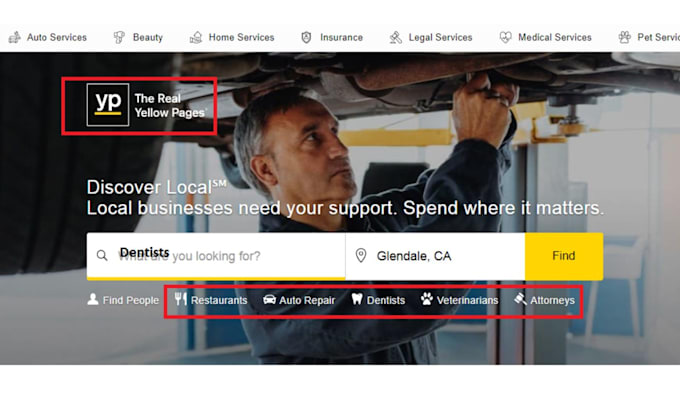Image resolution: width=680 pixels, height=409 pixels.
Task: Click the Medical Services heart icon
Action: pyautogui.click(x=505, y=37)
